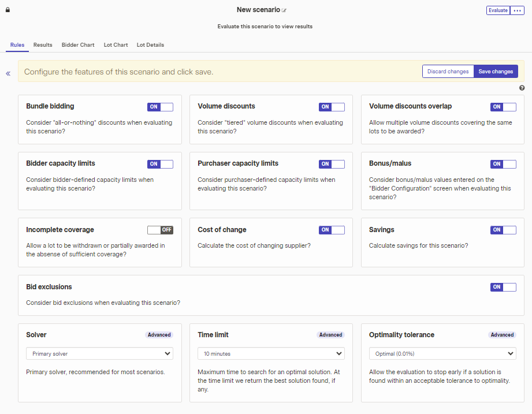Turn off the Savings toggle
Image resolution: width=532 pixels, height=414 pixels.
[x=503, y=230]
